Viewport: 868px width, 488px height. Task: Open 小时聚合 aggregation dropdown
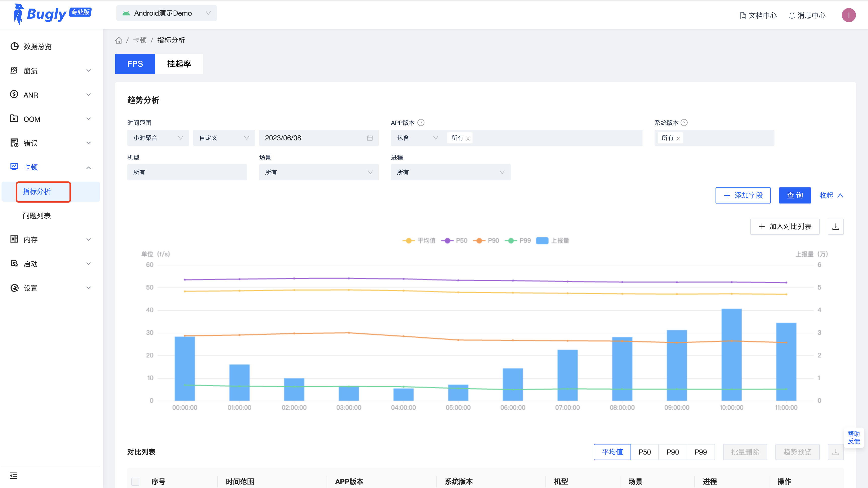click(x=158, y=138)
